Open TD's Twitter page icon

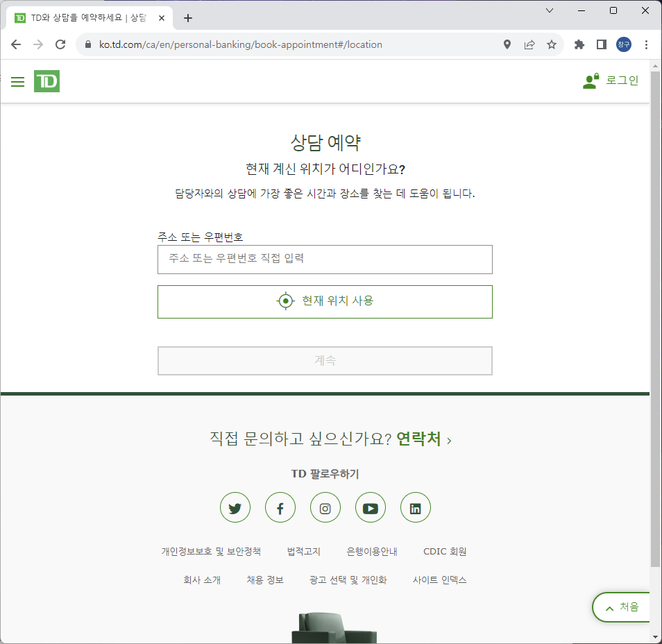tap(235, 507)
